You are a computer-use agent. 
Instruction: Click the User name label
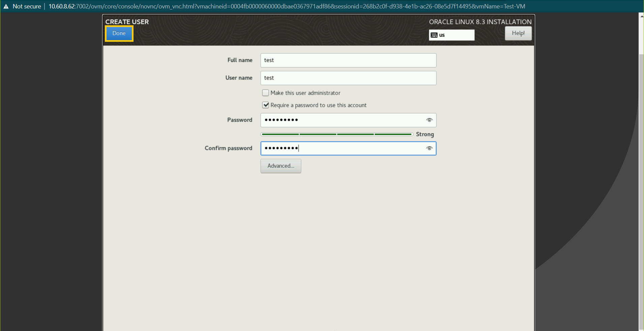(239, 78)
